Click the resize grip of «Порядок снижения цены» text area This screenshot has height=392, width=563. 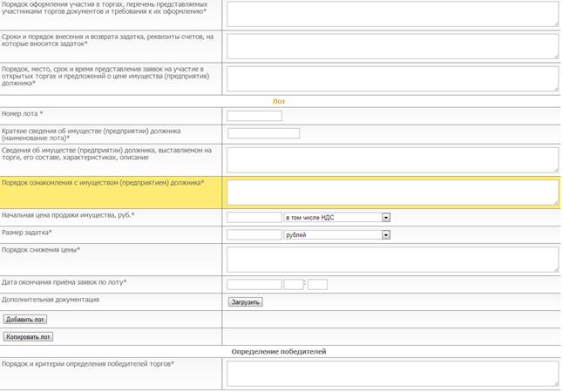pyautogui.click(x=555, y=269)
